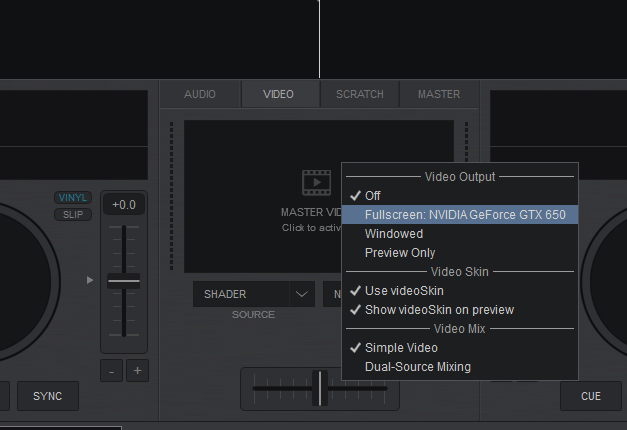Select Dual-Source Mixing video mix
627x430 pixels.
pyautogui.click(x=417, y=367)
